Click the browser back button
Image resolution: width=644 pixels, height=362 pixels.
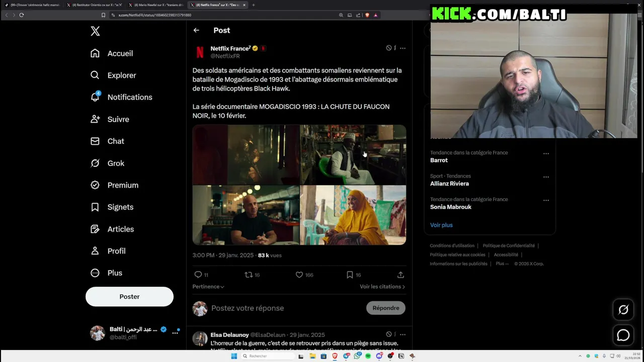[7, 15]
